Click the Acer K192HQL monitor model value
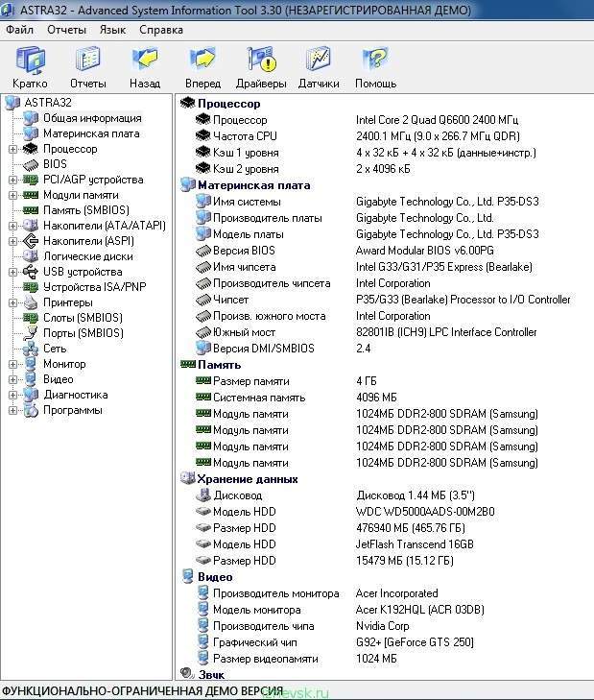 click(420, 610)
